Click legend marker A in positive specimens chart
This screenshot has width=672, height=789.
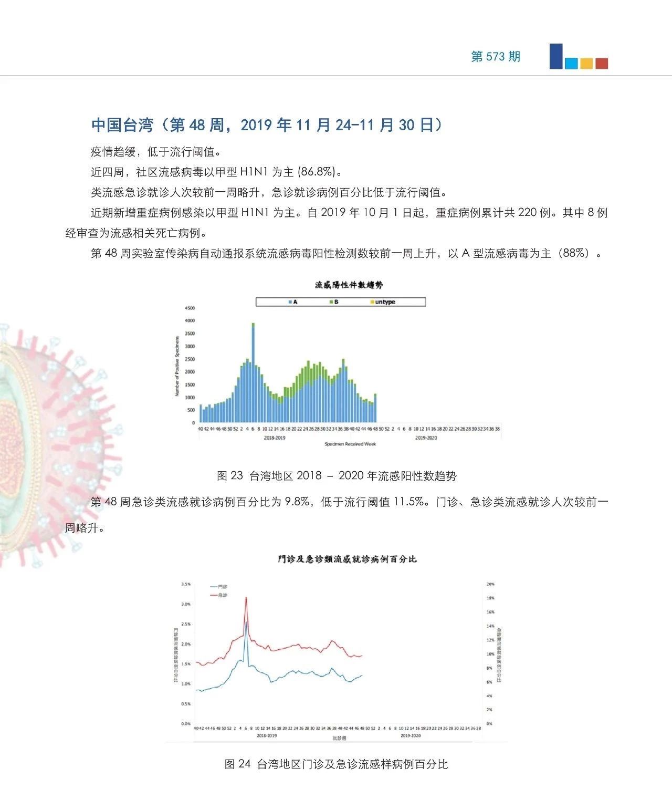pos(290,302)
